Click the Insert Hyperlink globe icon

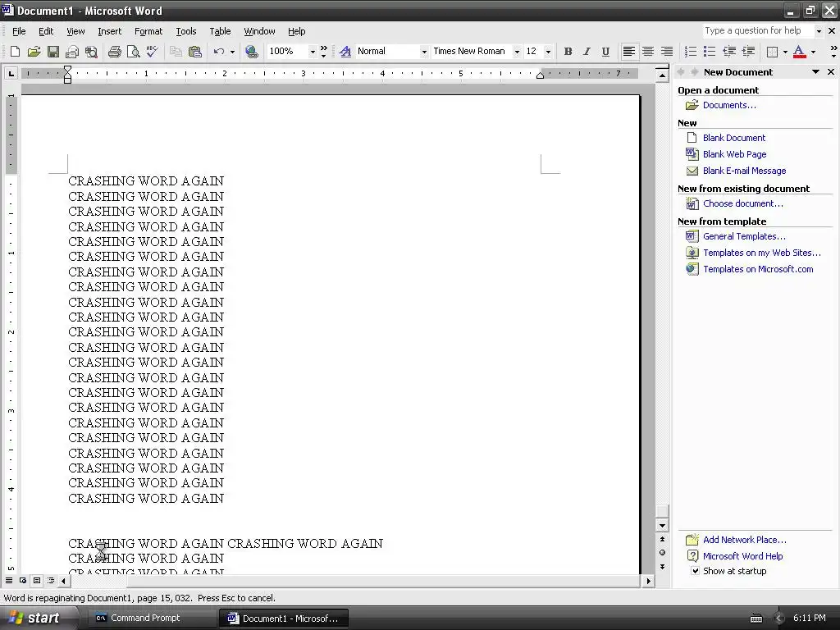point(251,52)
